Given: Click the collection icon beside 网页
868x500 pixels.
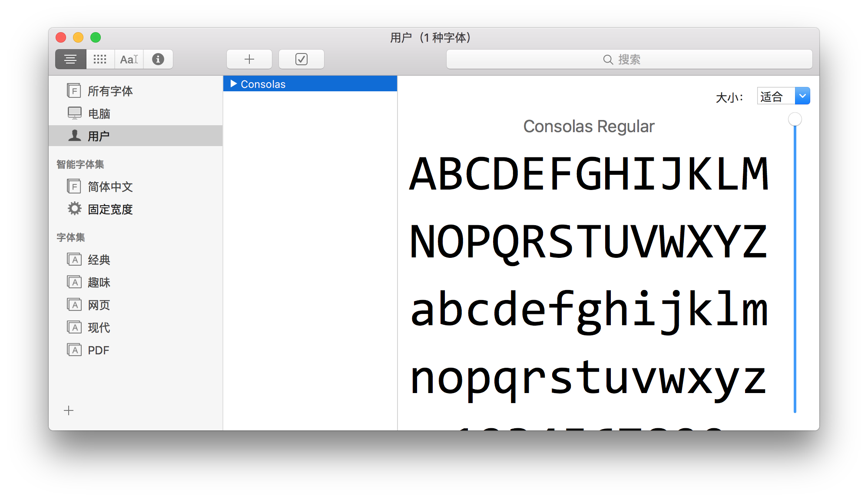Looking at the screenshot, I should point(74,304).
